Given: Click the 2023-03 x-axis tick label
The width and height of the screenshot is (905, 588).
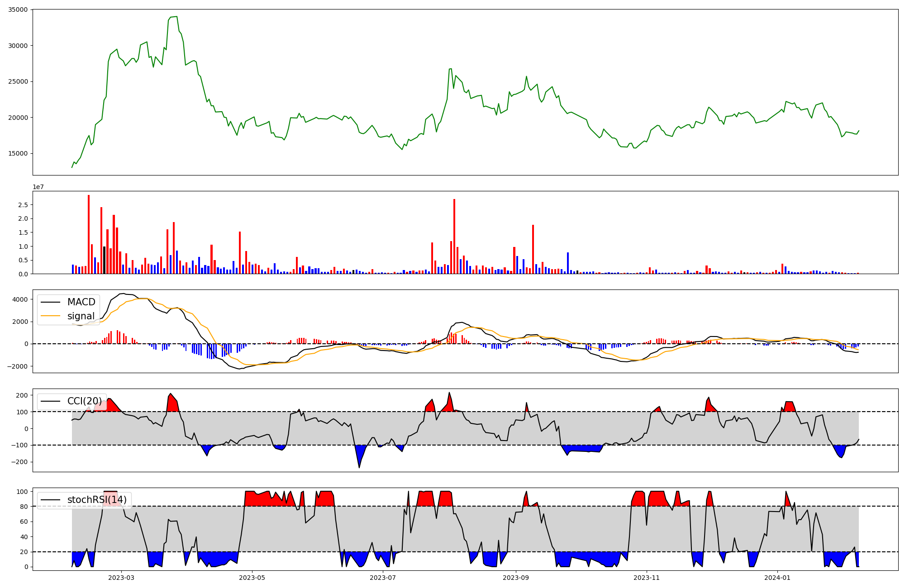Looking at the screenshot, I should (121, 578).
